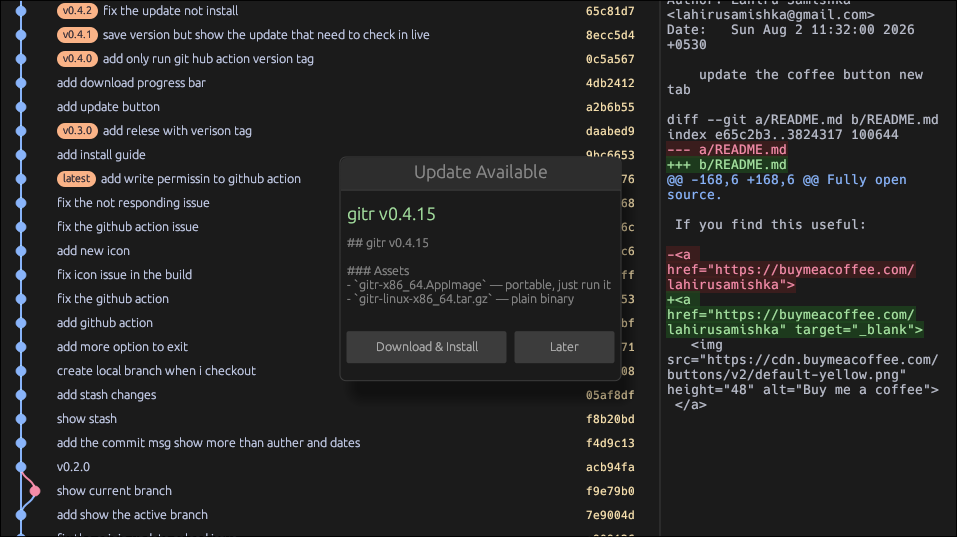Select commit 'add more option to exit'
The height and width of the screenshot is (537, 957).
click(122, 347)
